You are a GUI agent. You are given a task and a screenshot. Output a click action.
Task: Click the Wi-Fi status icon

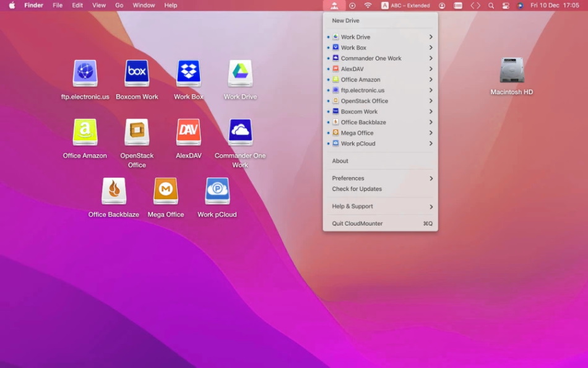click(x=368, y=5)
